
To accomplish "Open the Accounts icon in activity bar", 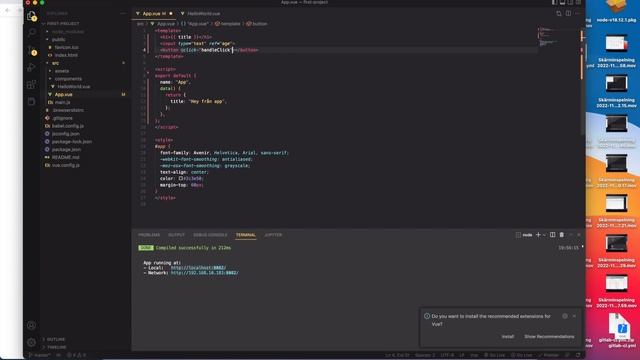I will tap(31, 325).
